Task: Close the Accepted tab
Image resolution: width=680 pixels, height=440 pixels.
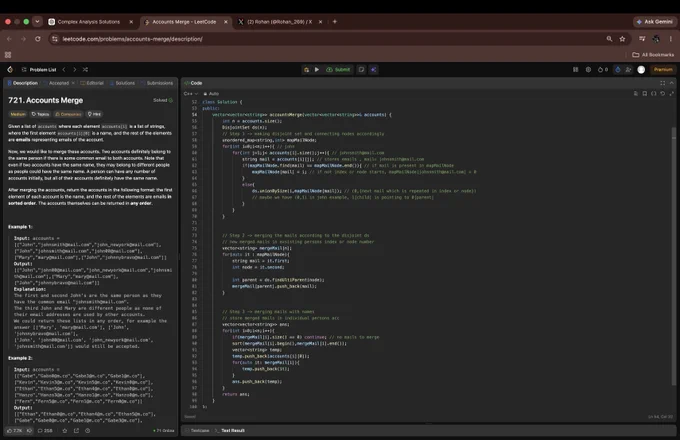Action: click(73, 83)
